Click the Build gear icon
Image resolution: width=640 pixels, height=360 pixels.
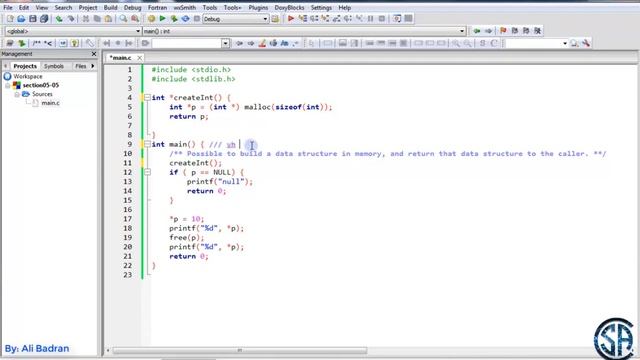pyautogui.click(x=151, y=19)
